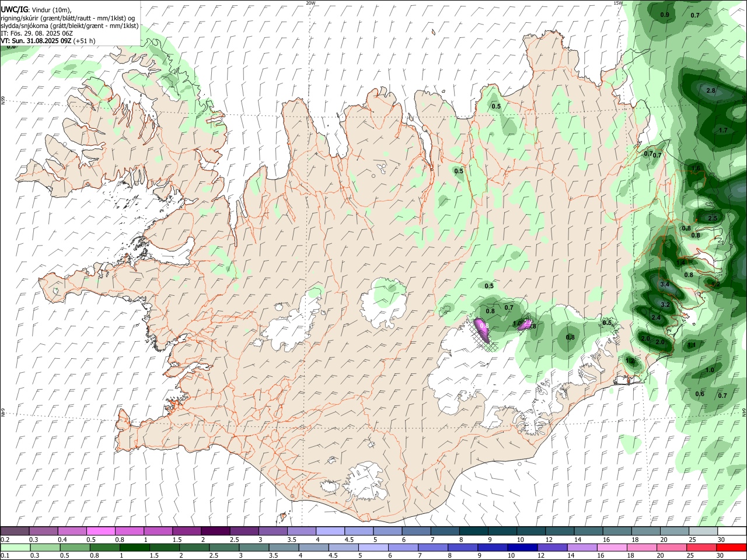Screen dimensions: 747x560
Task: Click the white last swatch in upper legend row
Action: point(731,531)
